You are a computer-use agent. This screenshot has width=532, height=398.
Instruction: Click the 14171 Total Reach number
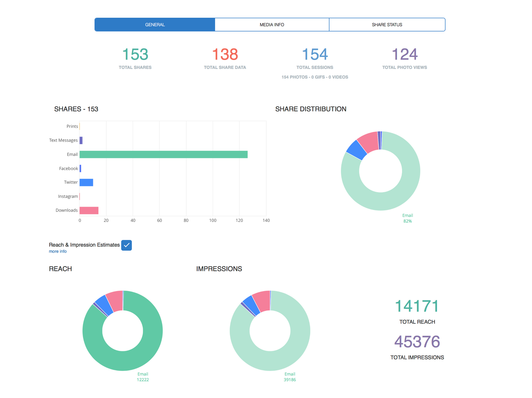pos(417,306)
